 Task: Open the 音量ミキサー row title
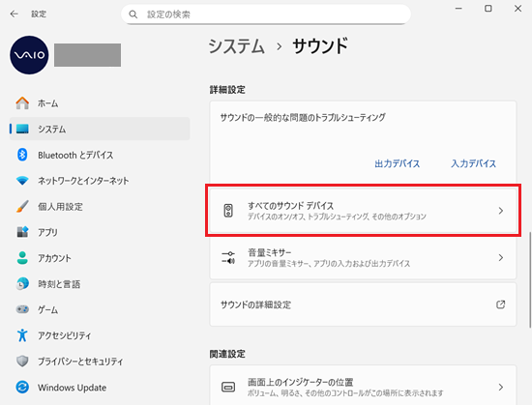point(270,252)
